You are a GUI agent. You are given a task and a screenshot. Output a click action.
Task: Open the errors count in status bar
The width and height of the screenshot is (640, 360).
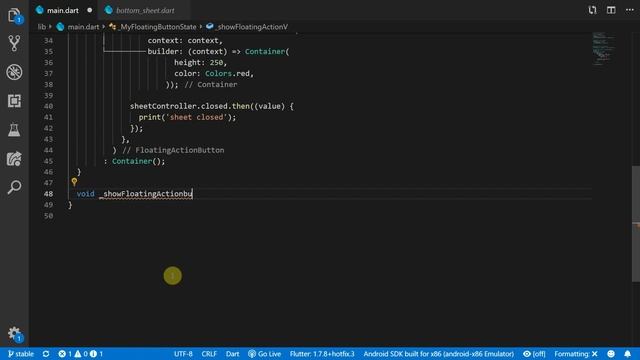click(x=64, y=354)
